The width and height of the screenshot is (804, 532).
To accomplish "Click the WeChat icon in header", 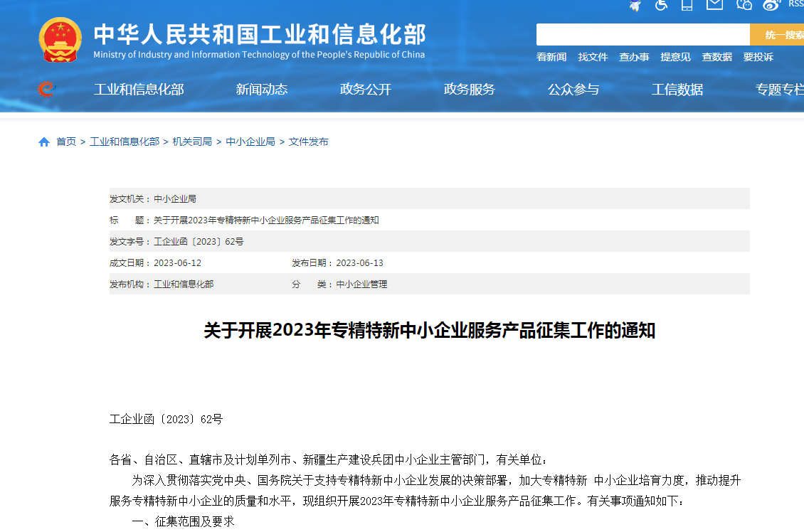I will [x=744, y=5].
